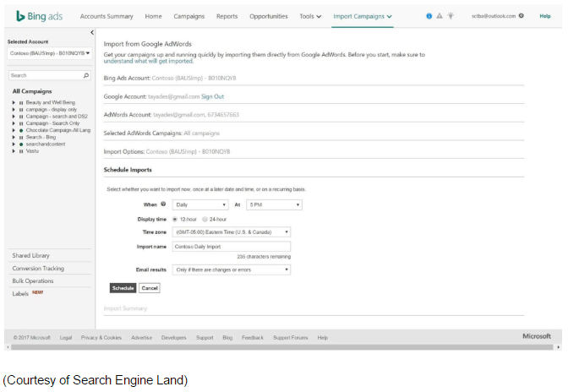
Task: Expand the Search - Bing campaign node
Action: point(14,138)
